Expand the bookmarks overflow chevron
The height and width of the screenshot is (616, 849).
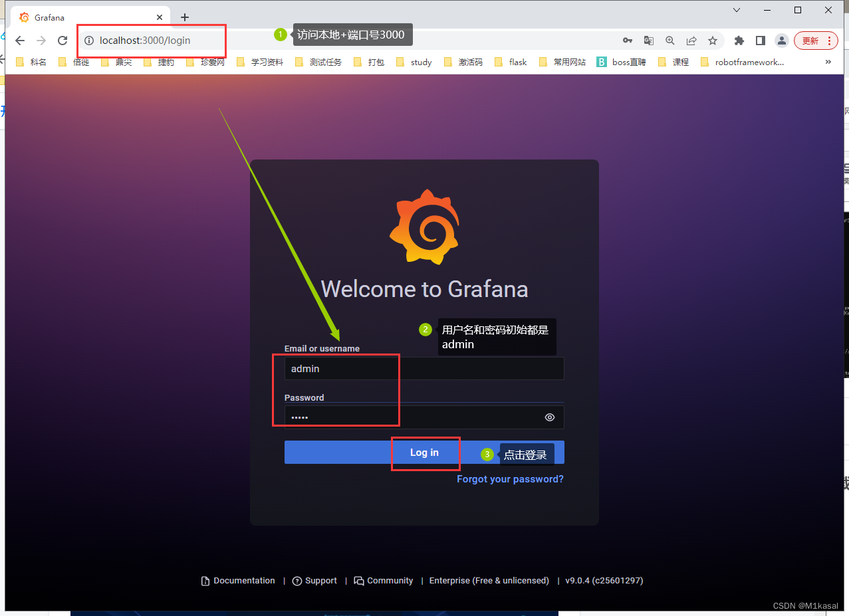[x=828, y=62]
